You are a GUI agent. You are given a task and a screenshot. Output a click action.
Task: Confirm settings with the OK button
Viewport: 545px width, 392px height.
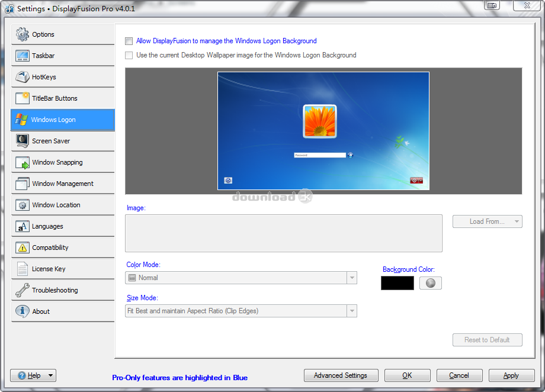pyautogui.click(x=408, y=375)
